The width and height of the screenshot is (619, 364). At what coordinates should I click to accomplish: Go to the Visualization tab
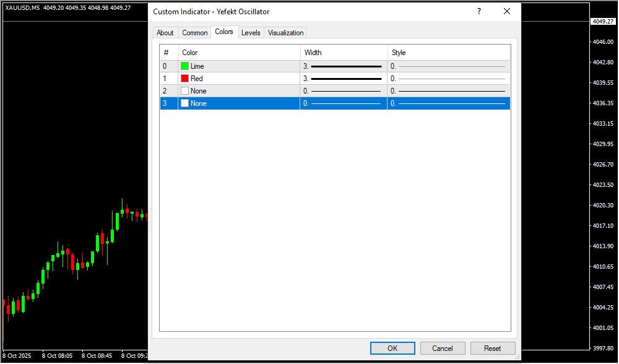tap(285, 33)
